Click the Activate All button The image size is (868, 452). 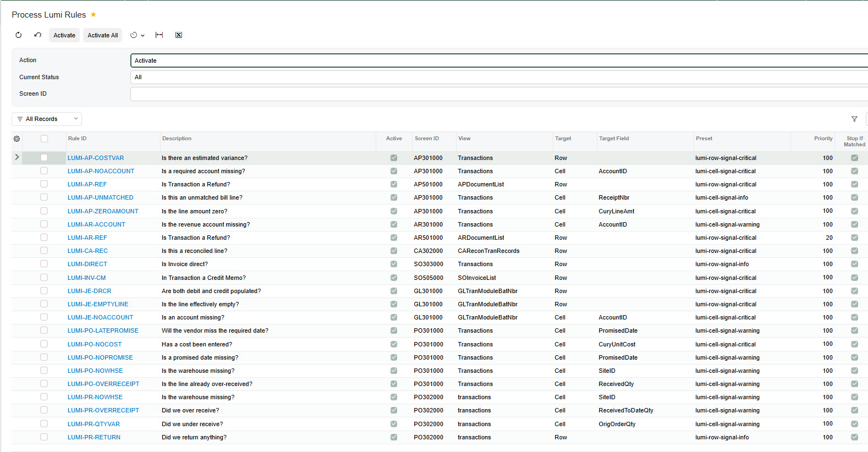point(103,35)
